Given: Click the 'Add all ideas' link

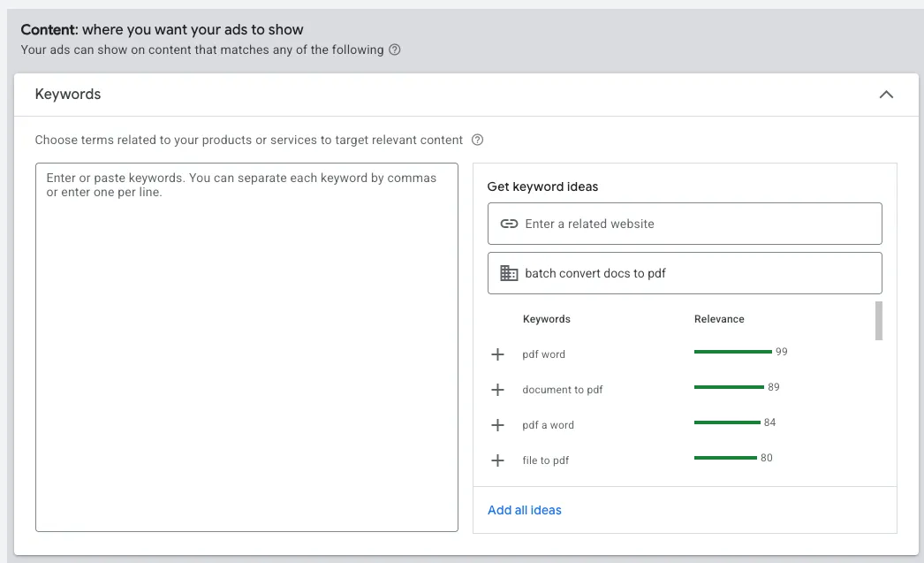Looking at the screenshot, I should 525,510.
